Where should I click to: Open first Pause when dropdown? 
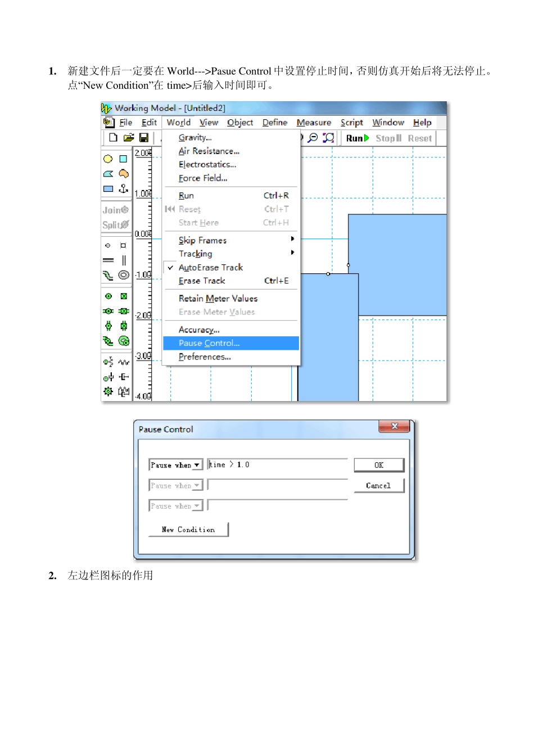tap(175, 465)
